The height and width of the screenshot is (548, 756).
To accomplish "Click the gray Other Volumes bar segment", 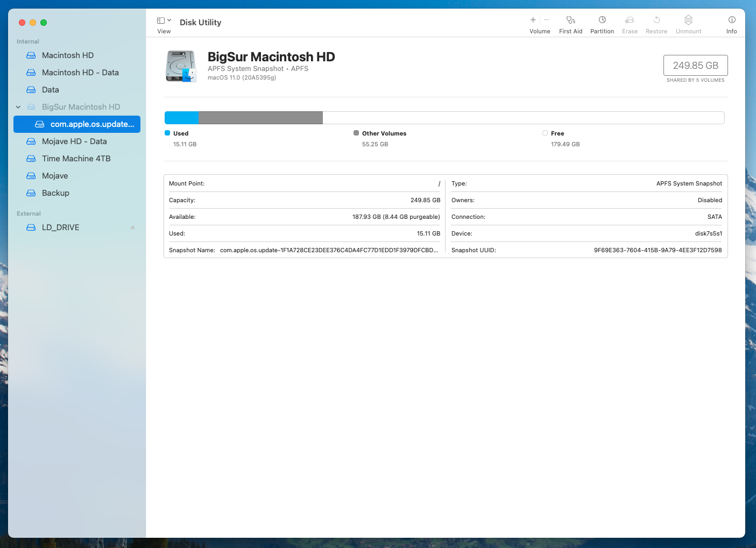I will (261, 118).
